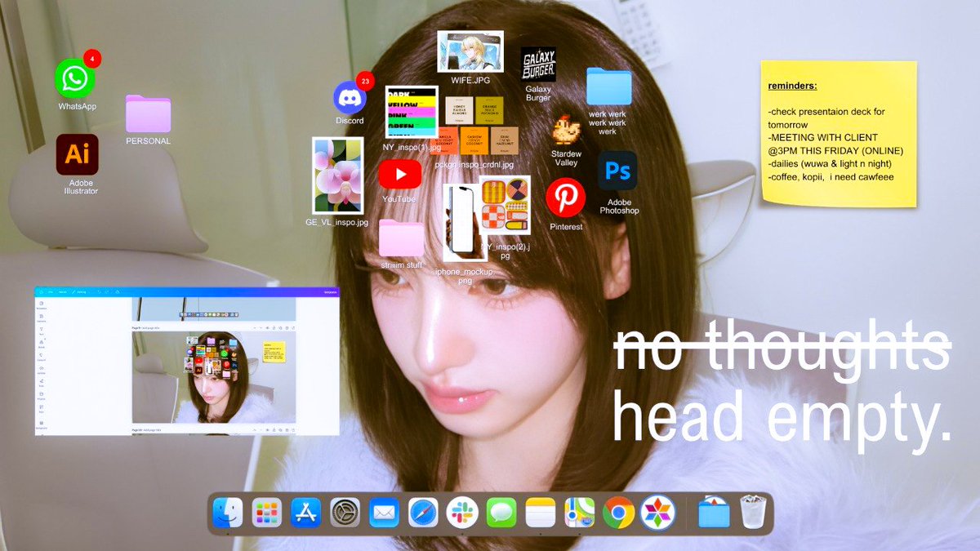Select the NY_inspo(2).jpg file
This screenshot has width=980, height=551.
coord(505,205)
